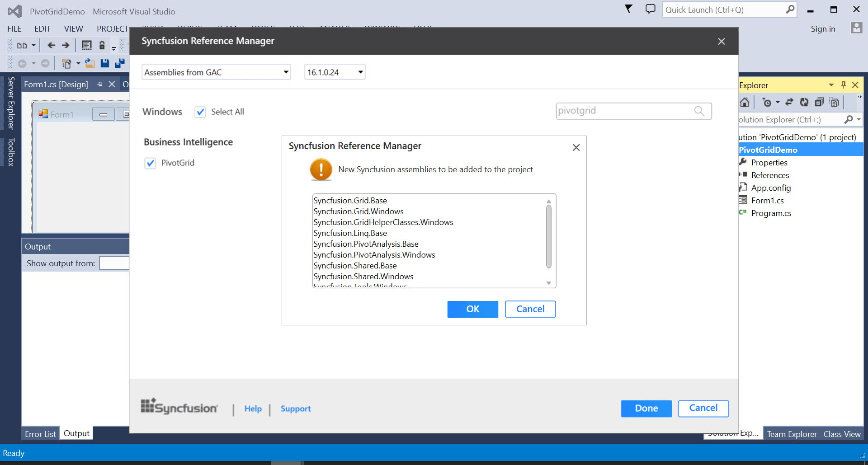Viewport: 868px width, 465px height.
Task: Expand the New Project icon dropdown arrow
Action: pos(78,63)
